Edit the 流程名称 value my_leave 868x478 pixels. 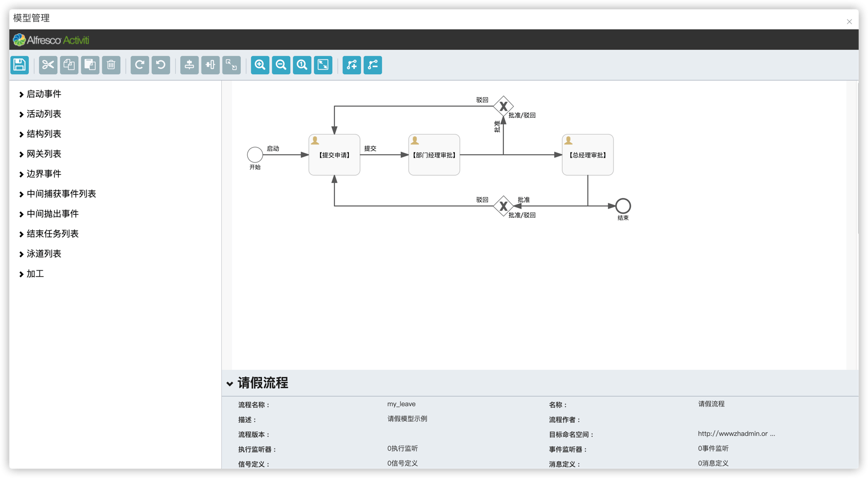[401, 404]
